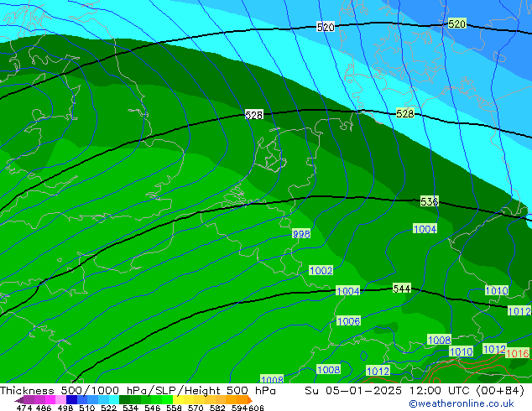The image size is (532, 411).
Task: Click the green-tinted 520 contour label
Action: pyautogui.click(x=456, y=23)
